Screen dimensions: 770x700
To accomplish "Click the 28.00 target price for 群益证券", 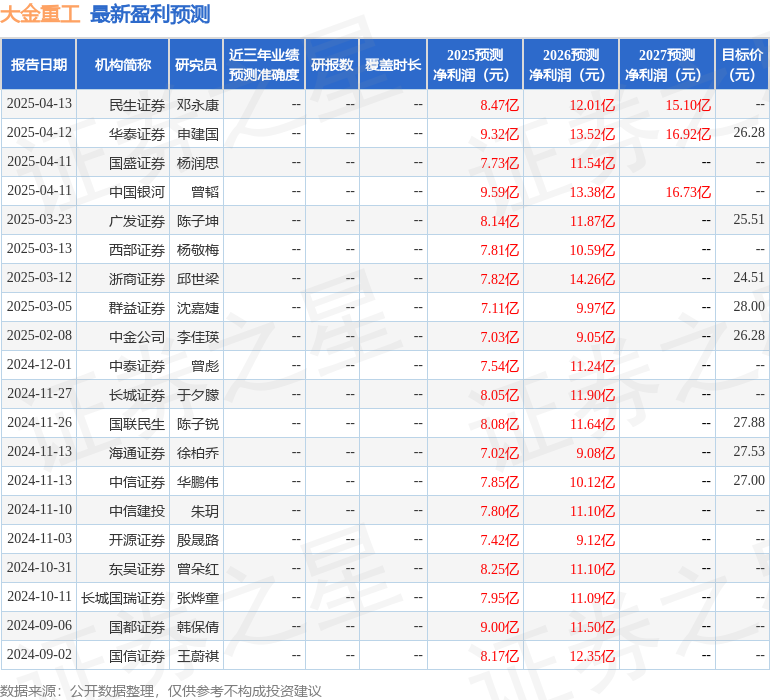I will click(748, 307).
